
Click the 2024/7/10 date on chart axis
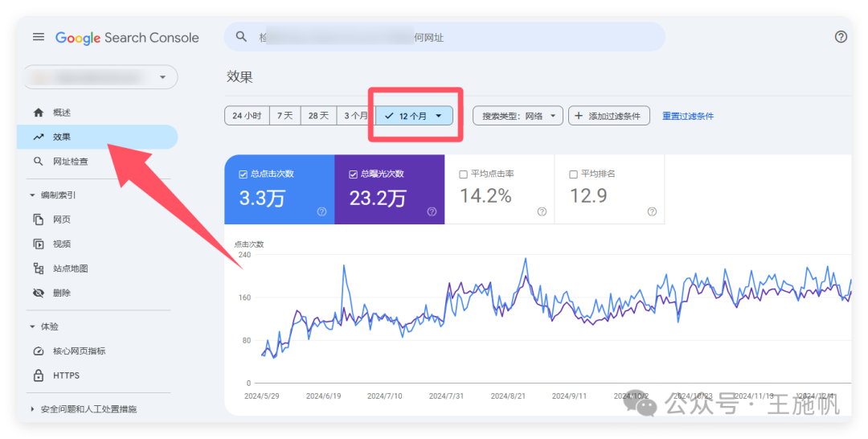385,396
